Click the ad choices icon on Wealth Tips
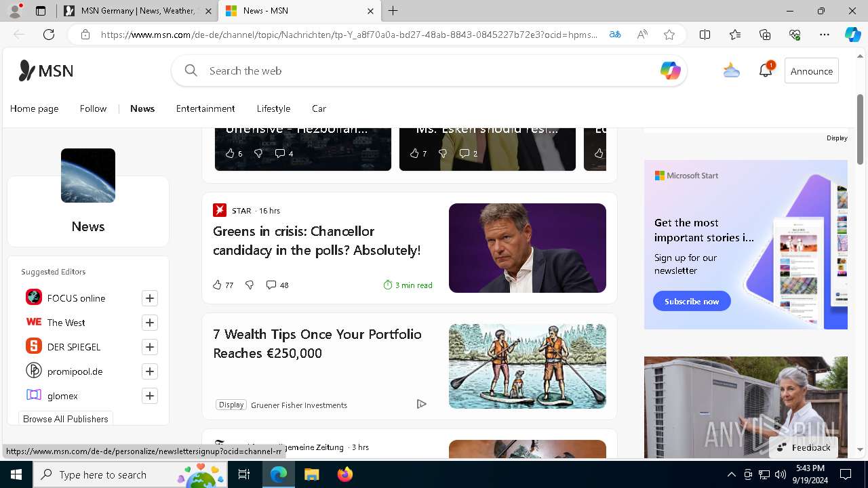The width and height of the screenshot is (868, 488). click(421, 404)
